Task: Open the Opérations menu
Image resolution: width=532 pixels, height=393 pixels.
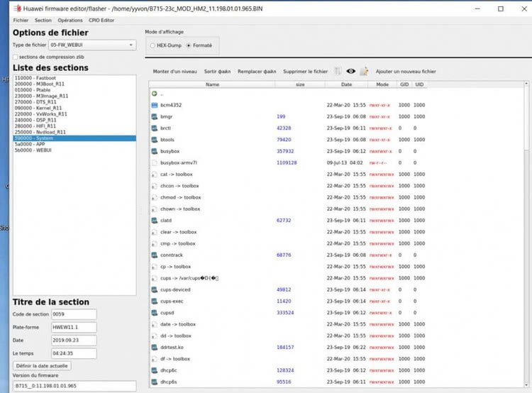Action: pos(70,21)
